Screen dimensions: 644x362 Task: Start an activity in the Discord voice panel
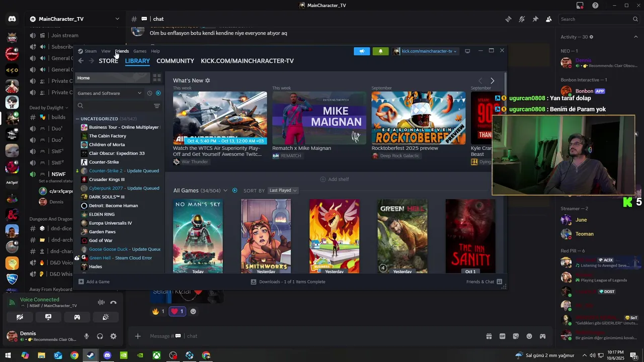pos(77,317)
